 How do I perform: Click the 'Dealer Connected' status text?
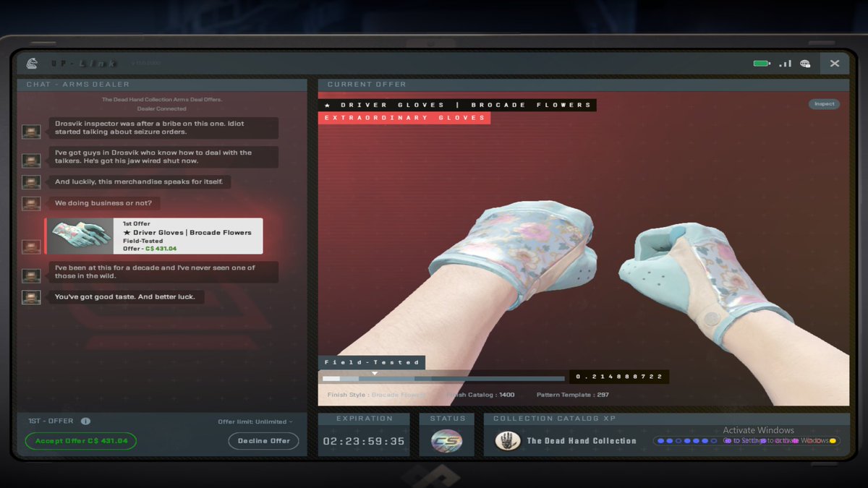pos(162,108)
